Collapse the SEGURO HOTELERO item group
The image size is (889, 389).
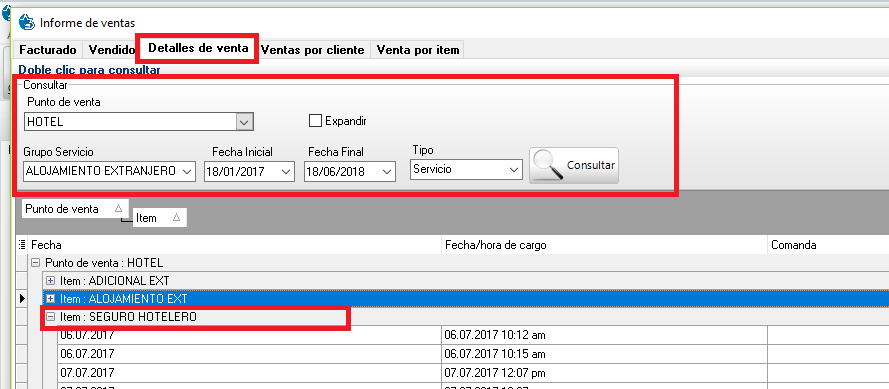point(51,317)
